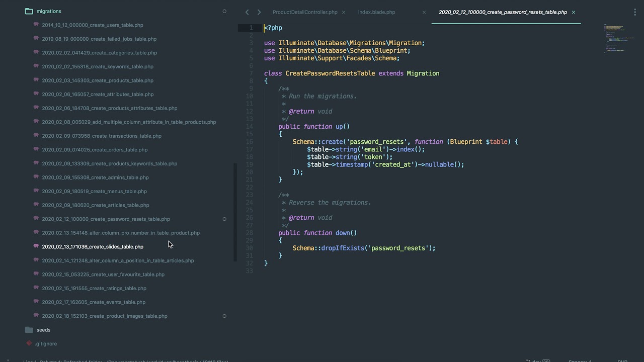This screenshot has height=362, width=644.
Task: Click '* Run the migrations.' comment
Action: tap(319, 96)
